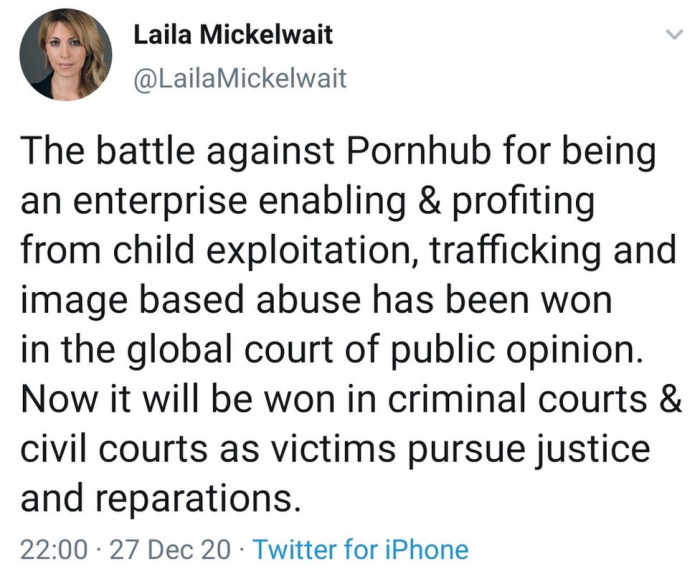Open the @LailaMickelwait handle link
Viewport: 700px width, 574px height.
pyautogui.click(x=240, y=78)
